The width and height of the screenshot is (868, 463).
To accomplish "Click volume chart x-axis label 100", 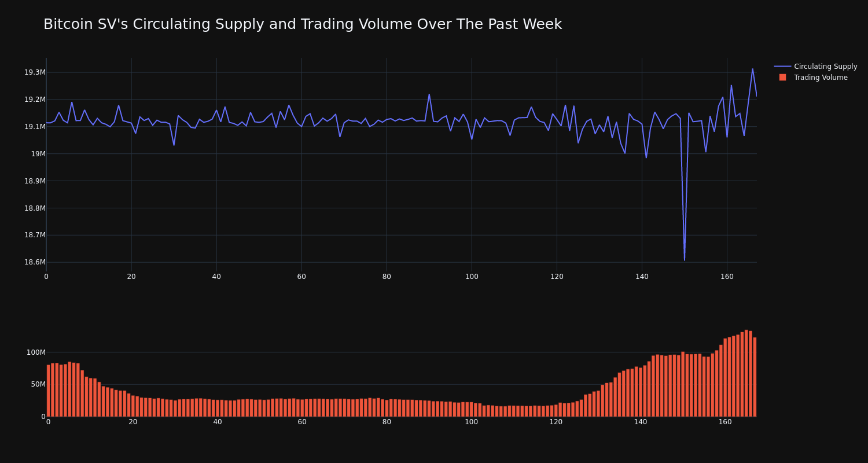I will tap(472, 422).
